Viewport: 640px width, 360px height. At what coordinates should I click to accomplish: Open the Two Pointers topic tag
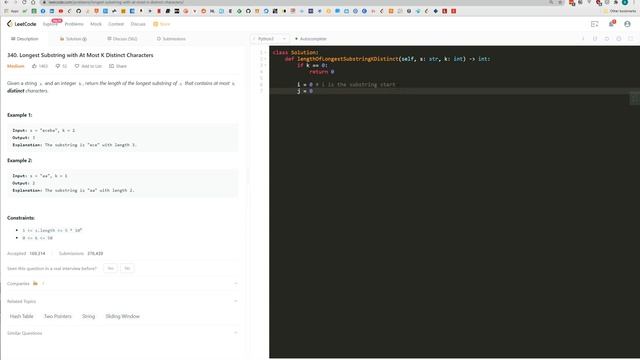58,316
